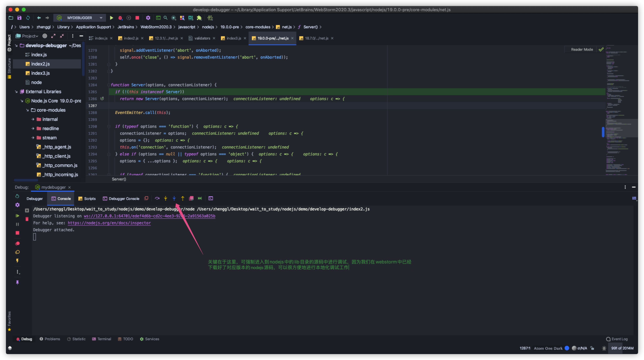Image resolution: width=644 pixels, height=360 pixels.
Task: Expand the internal folder in tree
Action: (33, 119)
